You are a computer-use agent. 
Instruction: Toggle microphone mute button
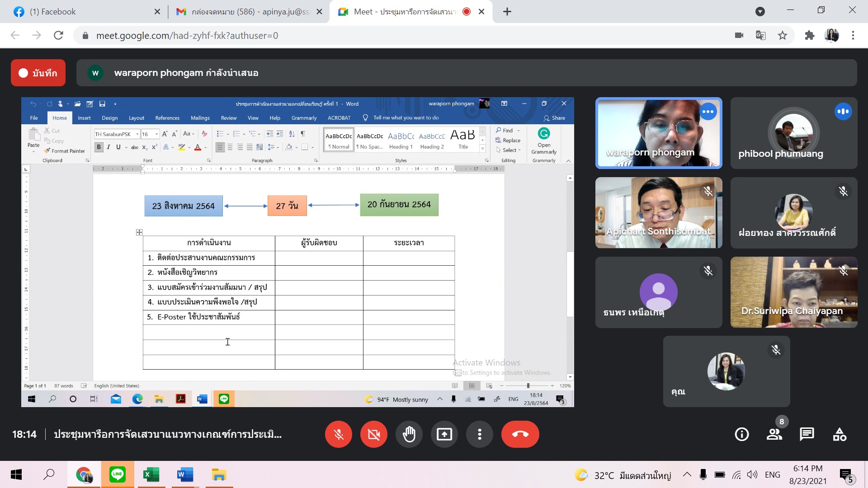[339, 434]
